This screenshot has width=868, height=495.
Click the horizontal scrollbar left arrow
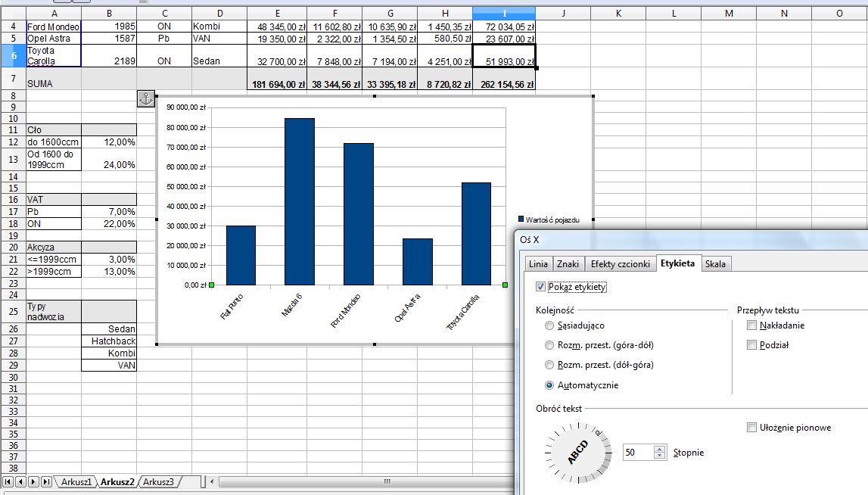coord(212,481)
